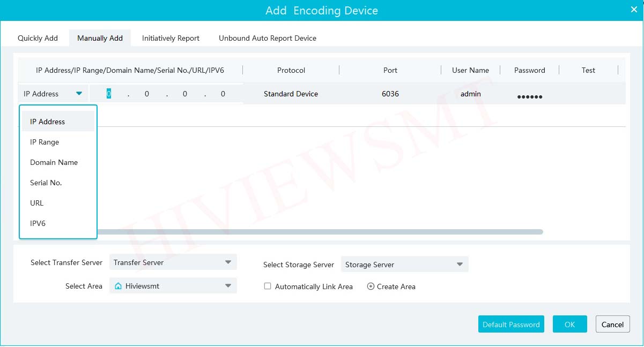Image resolution: width=644 pixels, height=347 pixels.
Task: Select Domain Name option in the list
Action: 54,162
